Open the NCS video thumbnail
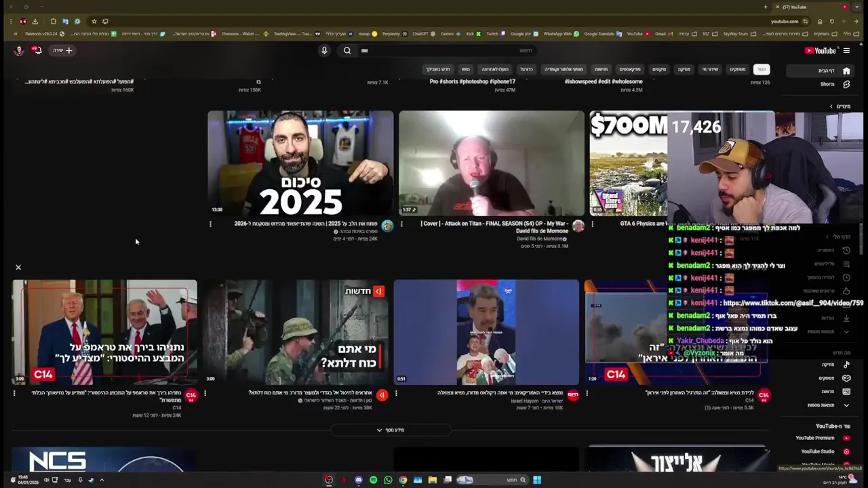 104,460
